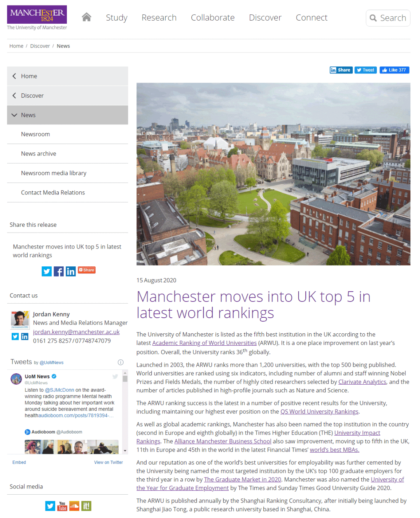This screenshot has height=518, width=420.
Task: Open world's best MBAs link
Action: point(334,450)
